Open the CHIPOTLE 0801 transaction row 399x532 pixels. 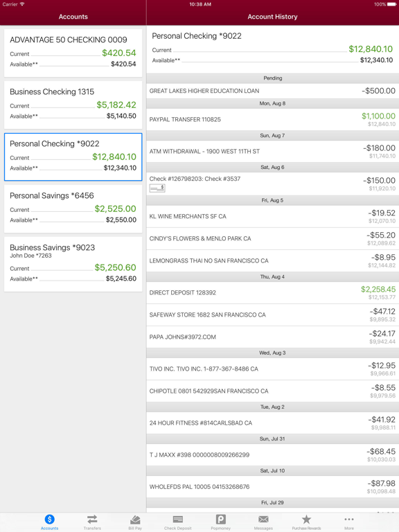tap(272, 391)
